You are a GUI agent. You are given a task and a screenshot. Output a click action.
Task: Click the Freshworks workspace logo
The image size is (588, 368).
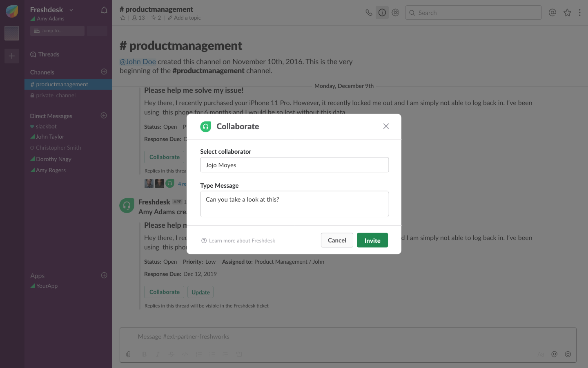coord(12,11)
